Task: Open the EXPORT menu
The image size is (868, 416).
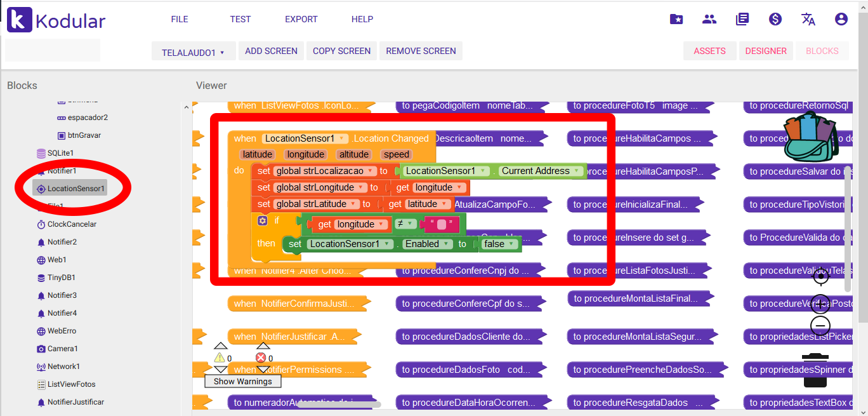Action: point(301,19)
